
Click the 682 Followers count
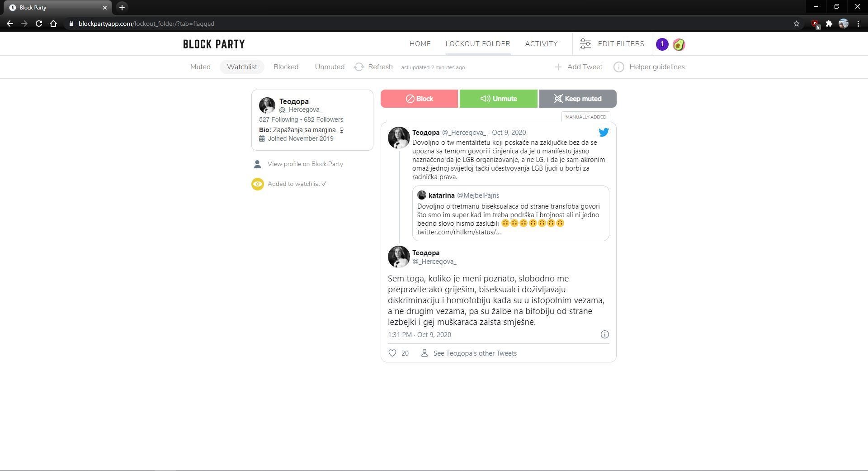pyautogui.click(x=323, y=119)
